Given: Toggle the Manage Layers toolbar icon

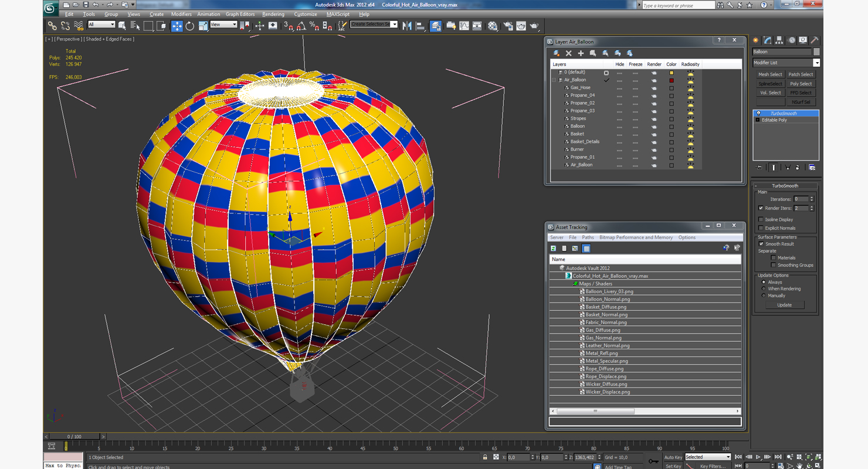Looking at the screenshot, I should pyautogui.click(x=436, y=26).
